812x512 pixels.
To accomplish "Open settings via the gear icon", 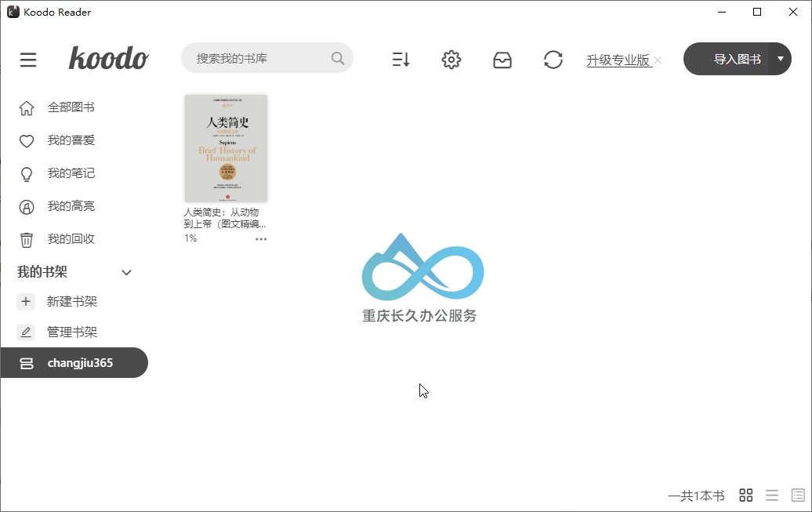I will 451,60.
